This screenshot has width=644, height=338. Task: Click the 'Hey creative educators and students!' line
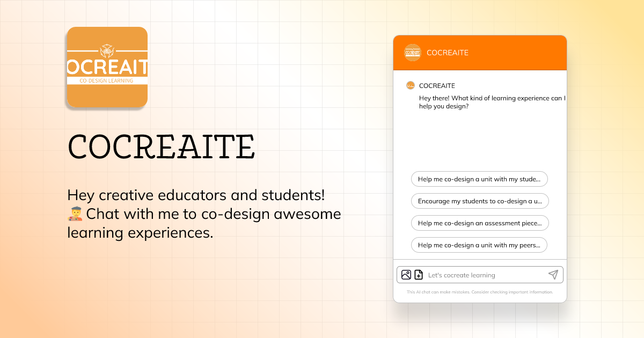[196, 195]
